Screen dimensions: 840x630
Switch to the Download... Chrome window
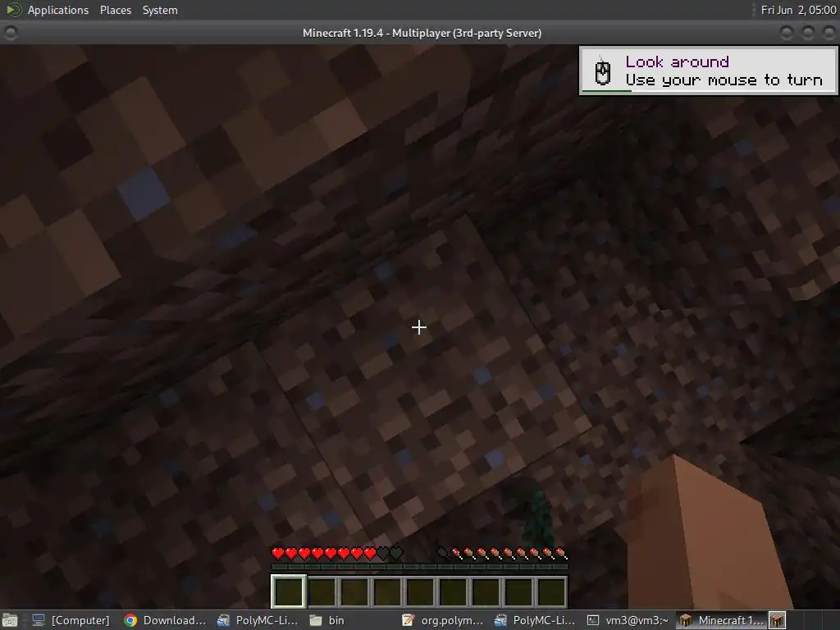(165, 620)
